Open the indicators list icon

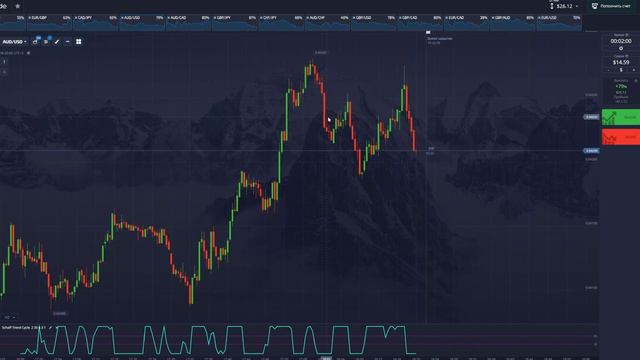pyautogui.click(x=46, y=42)
